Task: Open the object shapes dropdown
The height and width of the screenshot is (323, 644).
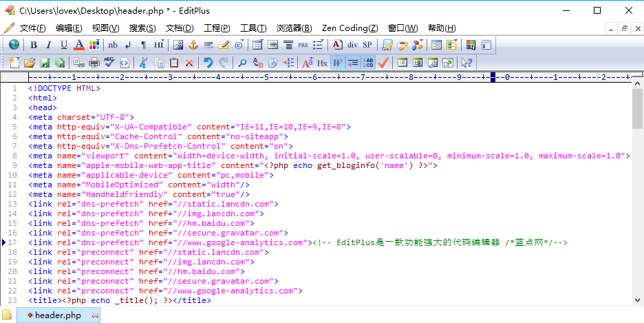Action: (417, 44)
